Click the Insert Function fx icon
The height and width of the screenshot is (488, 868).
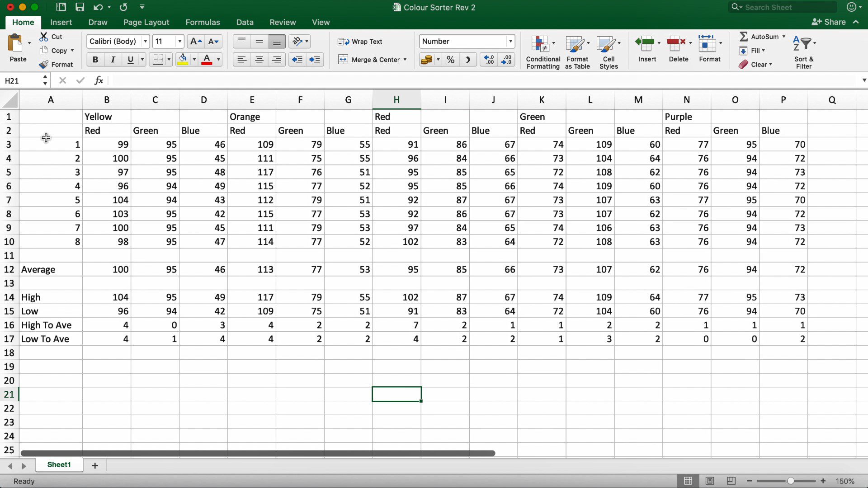99,80
